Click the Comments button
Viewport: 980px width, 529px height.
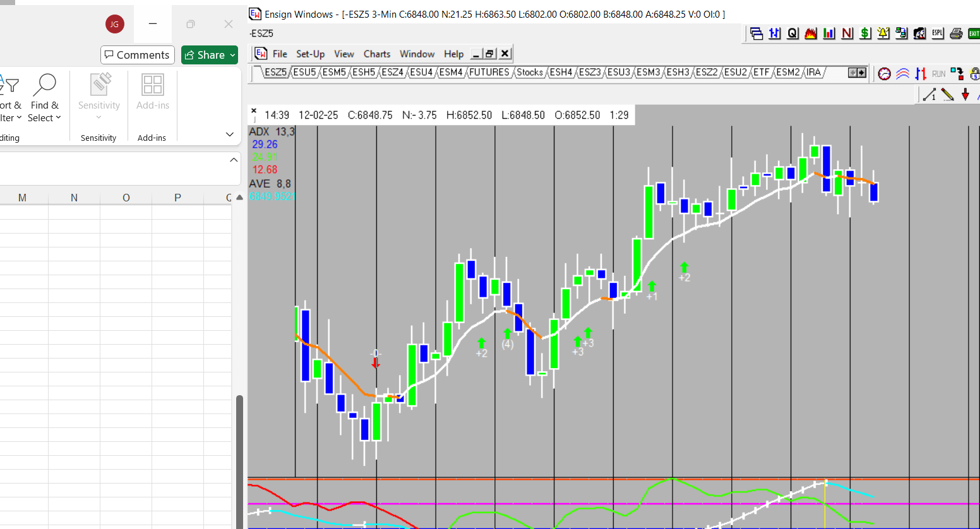coord(137,55)
